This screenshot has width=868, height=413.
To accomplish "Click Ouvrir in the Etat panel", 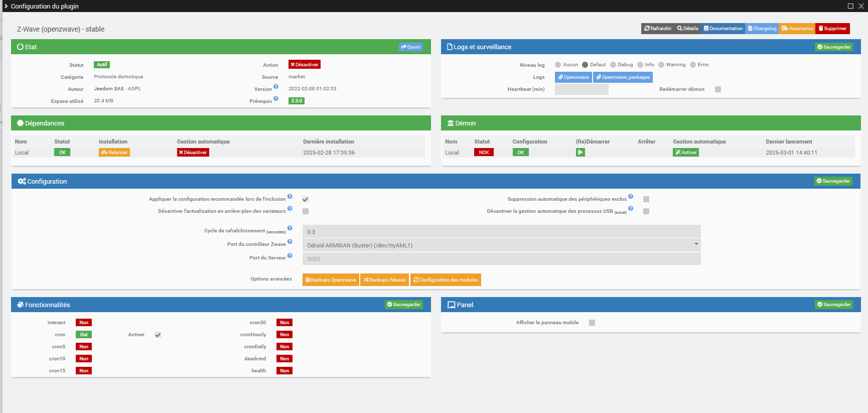I will click(411, 47).
